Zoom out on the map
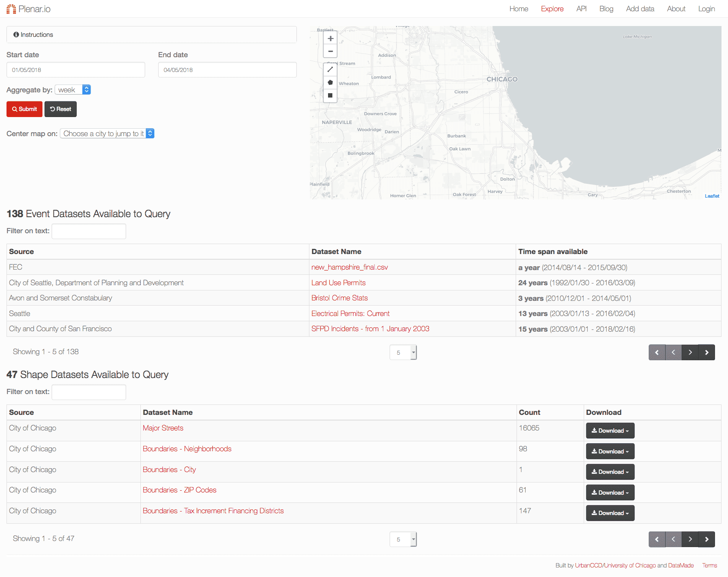This screenshot has width=728, height=577. point(330,51)
